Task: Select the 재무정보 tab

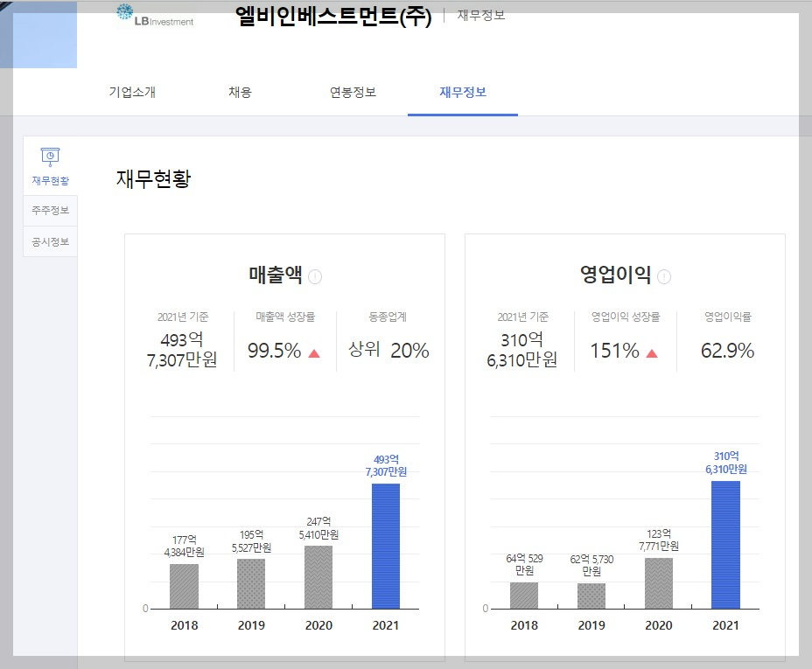Action: point(463,92)
